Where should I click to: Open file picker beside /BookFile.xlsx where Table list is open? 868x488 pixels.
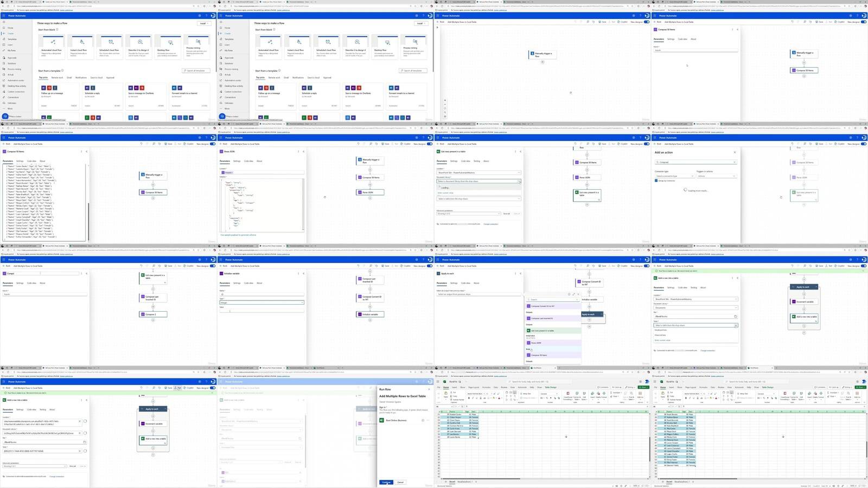point(736,316)
